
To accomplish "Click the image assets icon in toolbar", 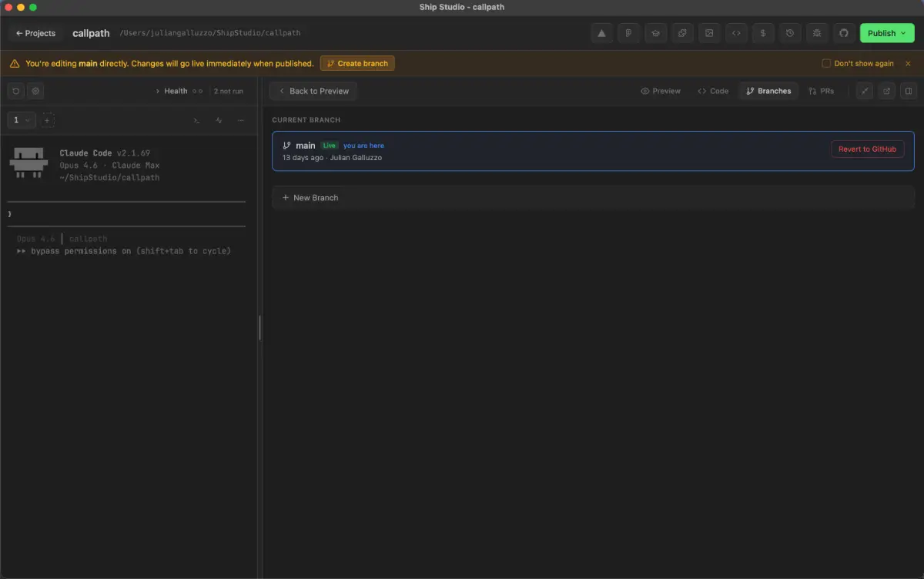I will click(x=709, y=33).
